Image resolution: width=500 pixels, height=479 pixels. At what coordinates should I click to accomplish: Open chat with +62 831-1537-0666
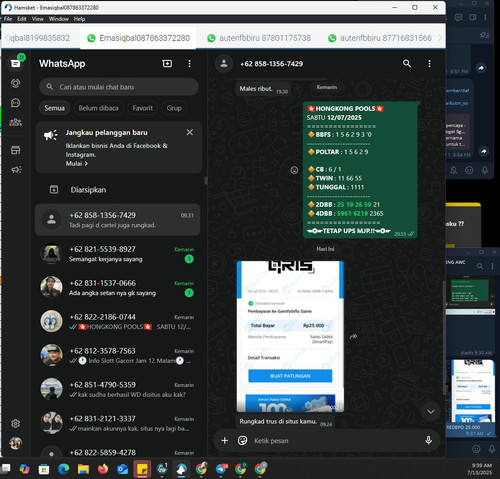click(118, 288)
